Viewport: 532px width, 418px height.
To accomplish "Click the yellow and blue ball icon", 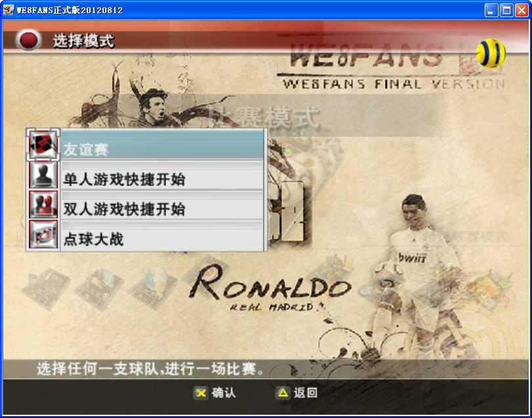I will click(491, 53).
